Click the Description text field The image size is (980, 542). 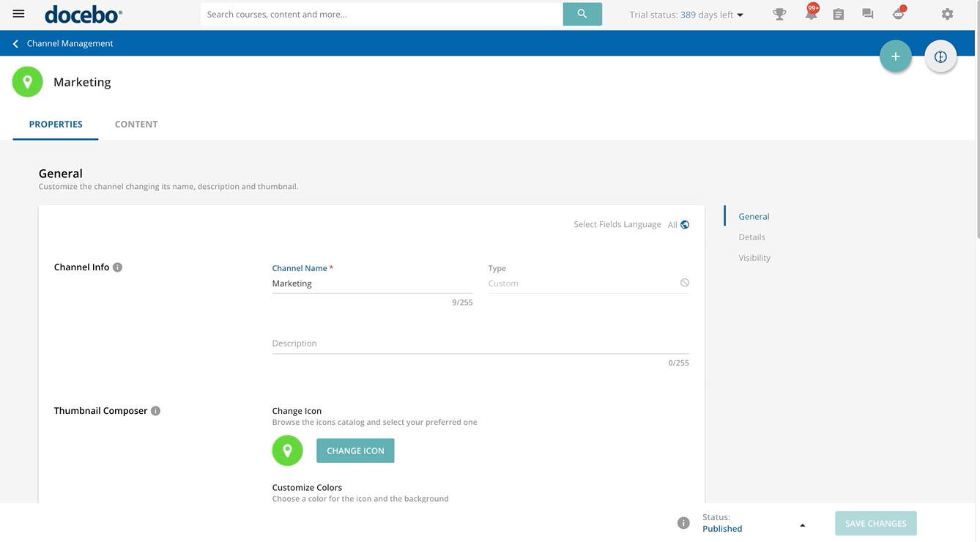coord(480,344)
